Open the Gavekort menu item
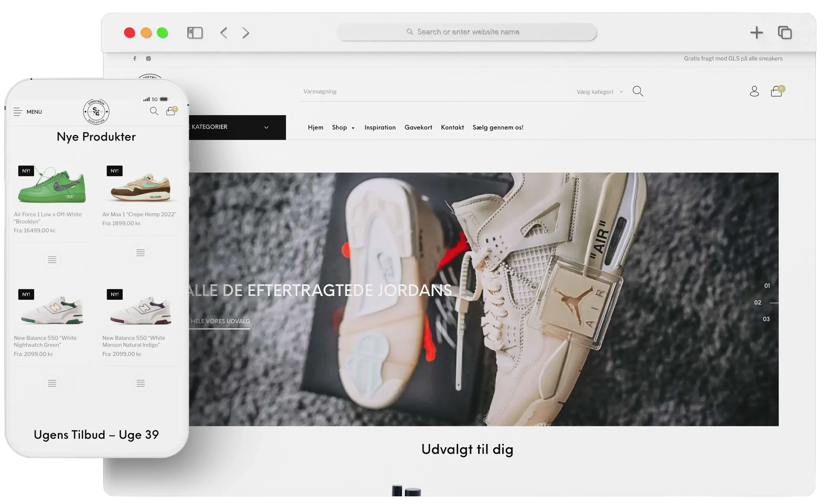This screenshot has width=829, height=504. point(419,128)
